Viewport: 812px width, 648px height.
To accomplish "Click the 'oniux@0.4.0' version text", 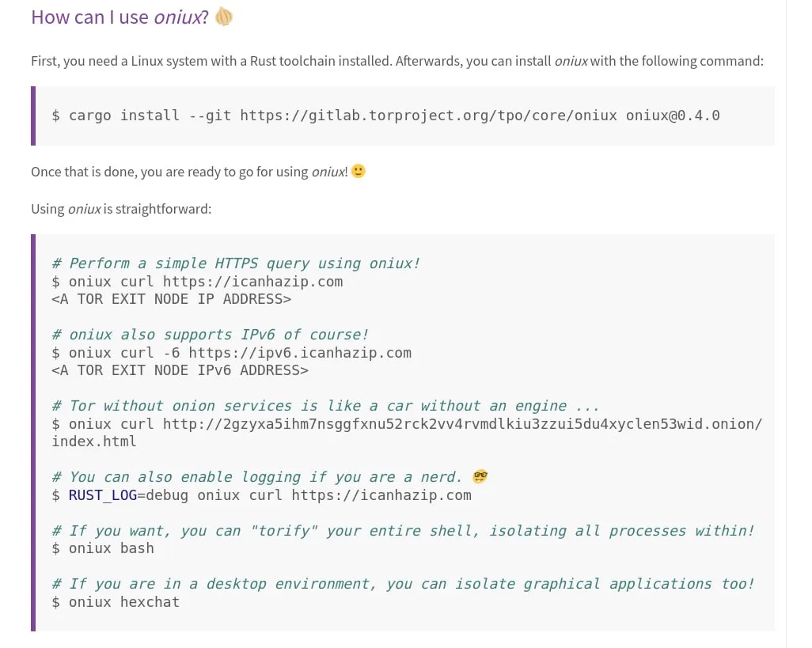I will point(673,116).
